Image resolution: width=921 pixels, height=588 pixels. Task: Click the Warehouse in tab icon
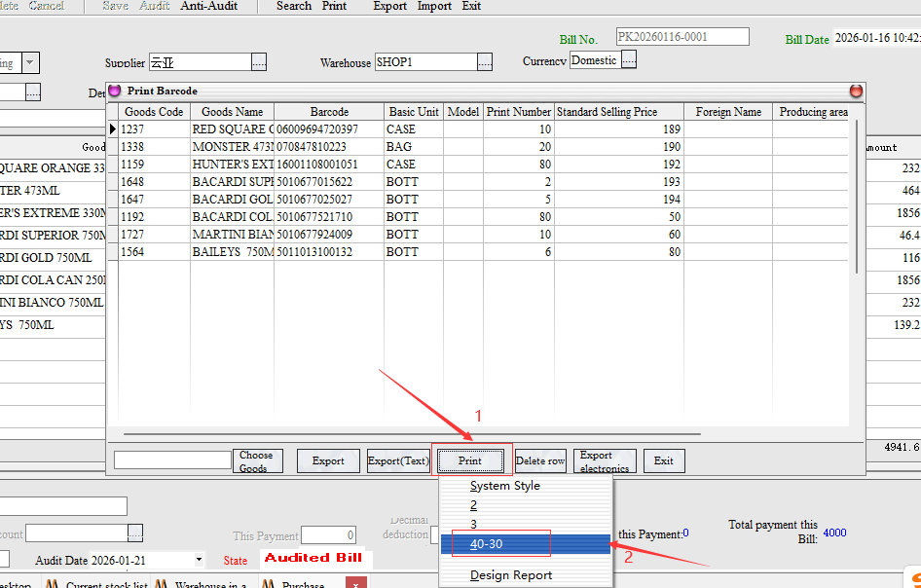[161, 584]
